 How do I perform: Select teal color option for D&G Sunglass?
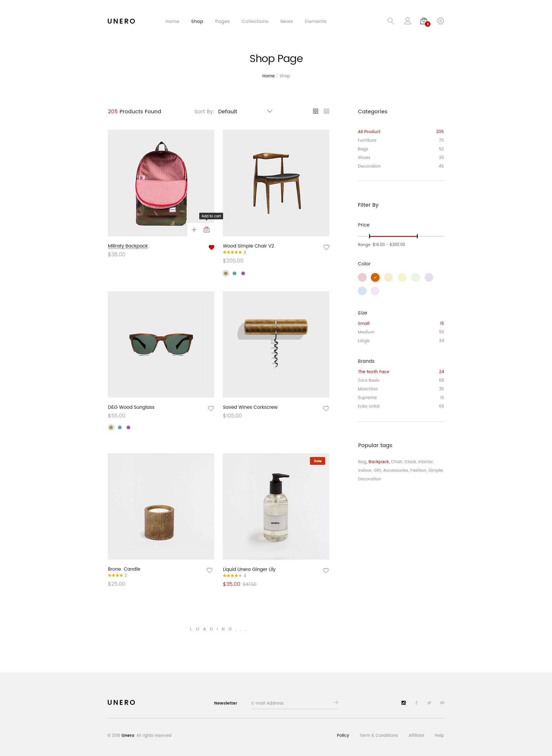(x=120, y=427)
